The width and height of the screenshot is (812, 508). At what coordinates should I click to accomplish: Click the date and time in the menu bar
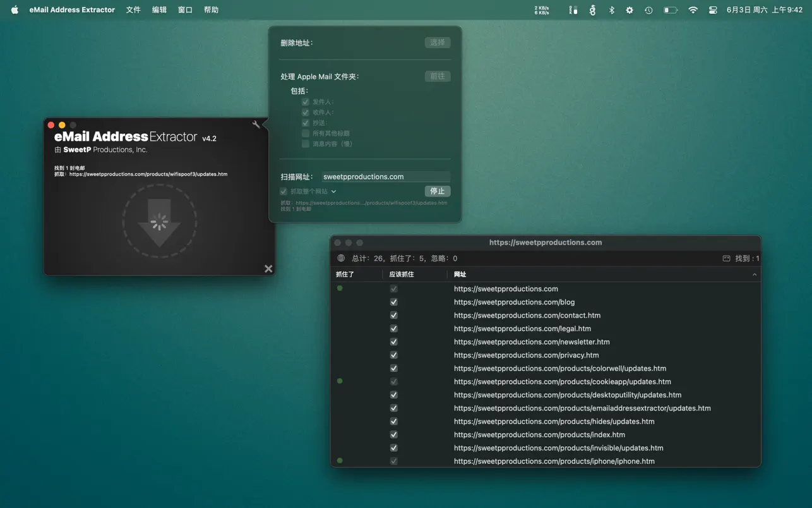pos(764,10)
